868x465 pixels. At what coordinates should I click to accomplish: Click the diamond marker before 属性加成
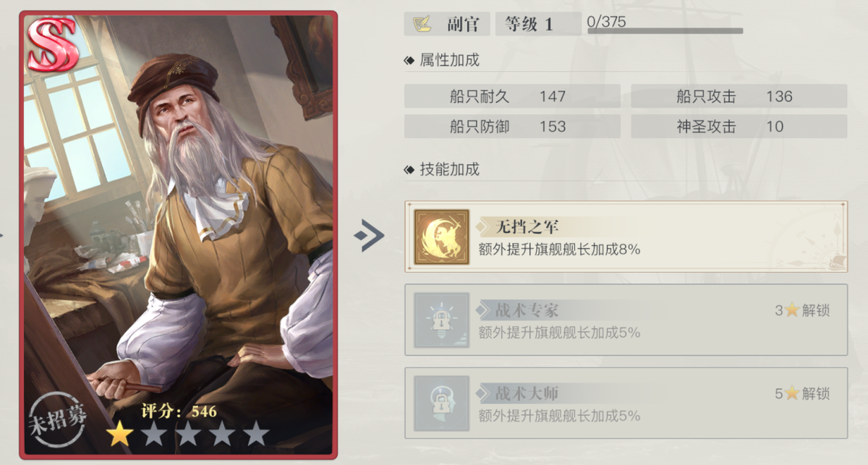[409, 61]
